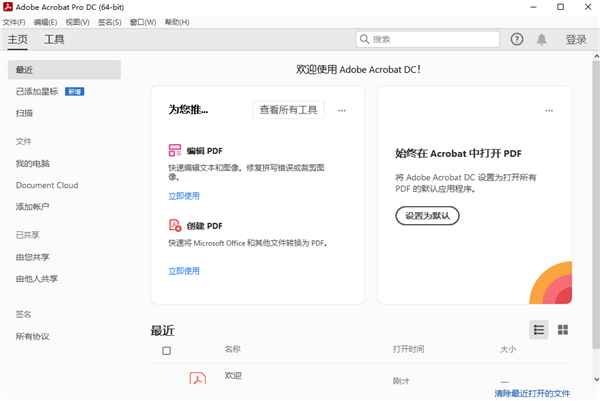This screenshot has height=401, width=600.
Task: Select Document Cloud in the sidebar
Action: click(x=47, y=185)
